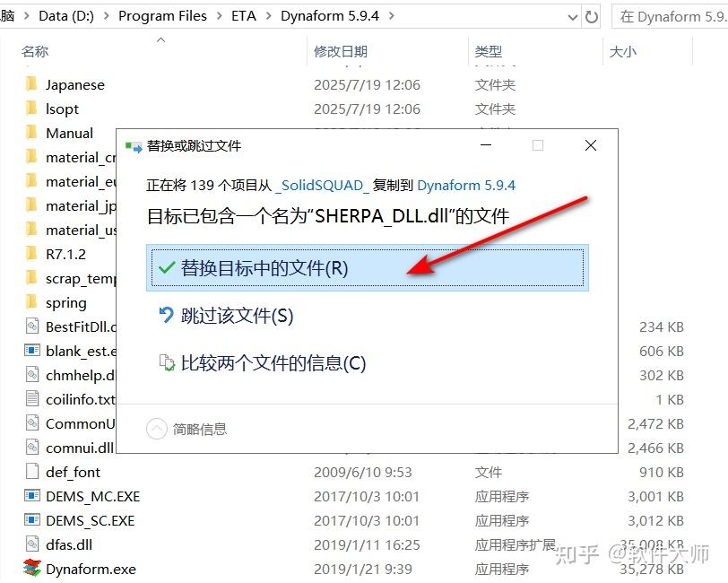The height and width of the screenshot is (583, 728).
Task: Navigate to Program Files via the breadcrumb
Action: pos(162,15)
